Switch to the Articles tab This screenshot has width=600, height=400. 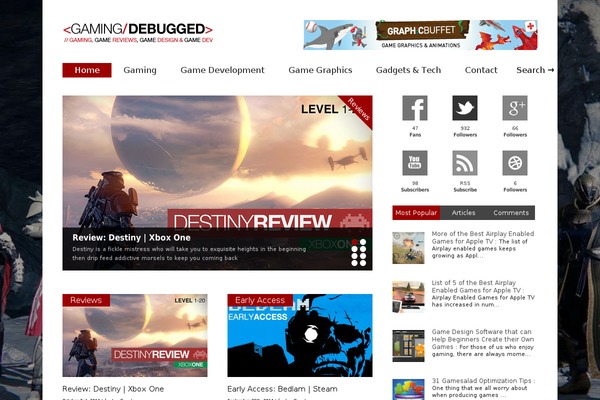click(x=463, y=213)
